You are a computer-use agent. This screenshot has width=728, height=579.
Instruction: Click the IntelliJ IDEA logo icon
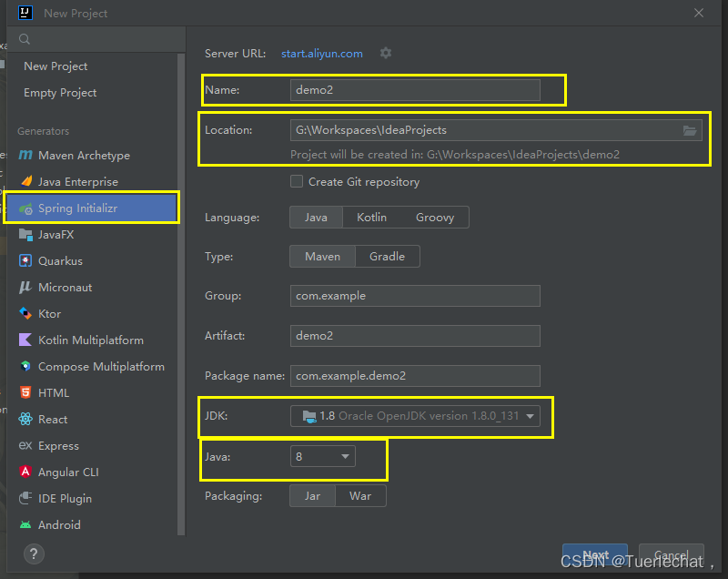click(25, 13)
